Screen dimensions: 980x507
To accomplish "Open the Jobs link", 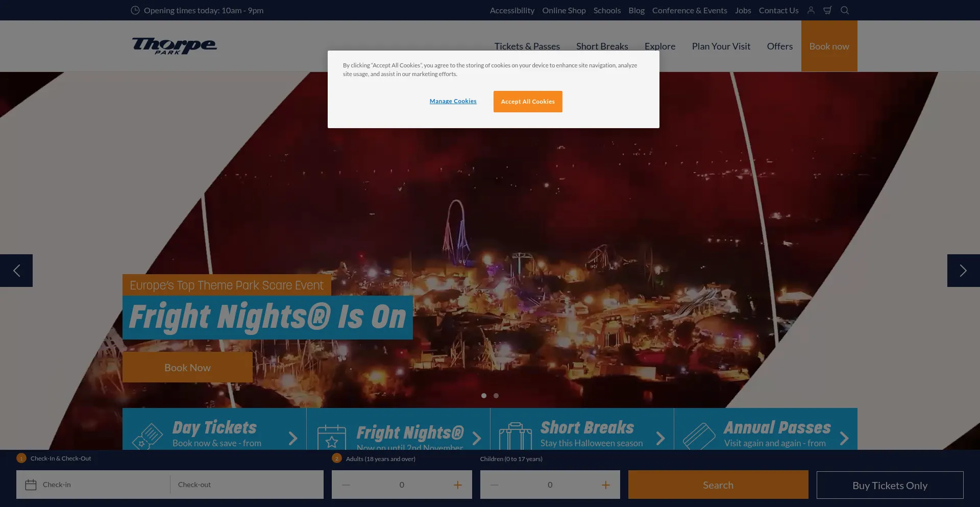I will coord(743,10).
